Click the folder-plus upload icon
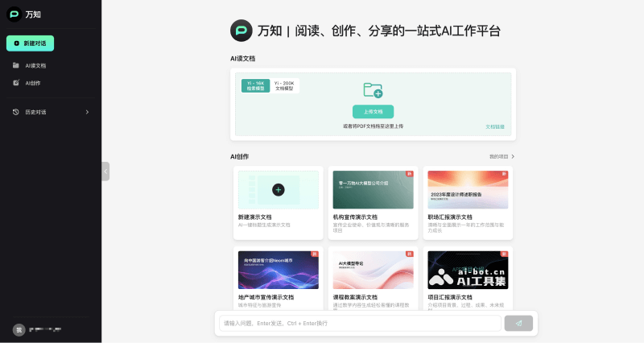 tap(373, 90)
